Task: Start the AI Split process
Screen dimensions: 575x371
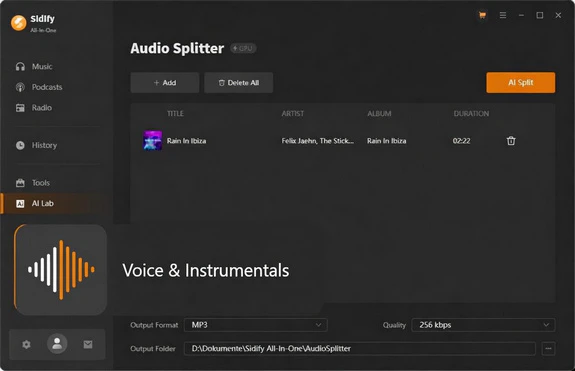Action: click(x=521, y=82)
